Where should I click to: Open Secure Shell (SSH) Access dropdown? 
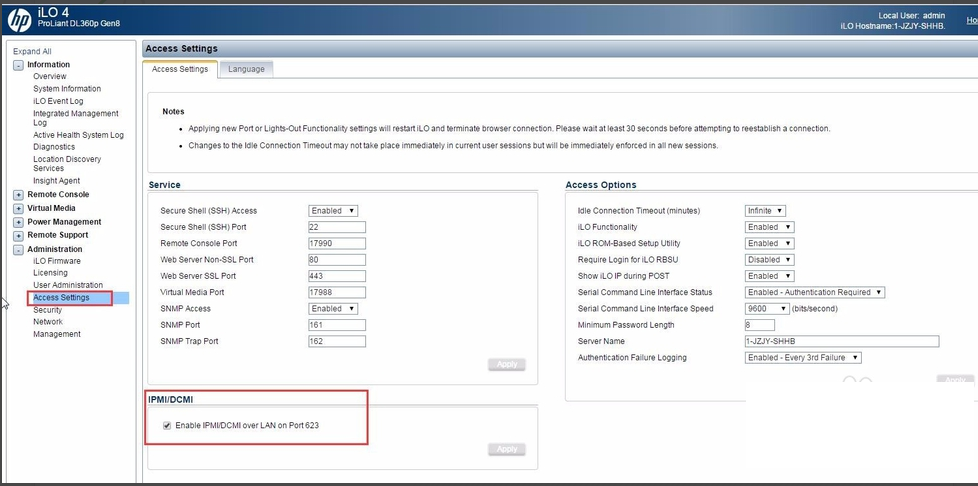(x=333, y=211)
